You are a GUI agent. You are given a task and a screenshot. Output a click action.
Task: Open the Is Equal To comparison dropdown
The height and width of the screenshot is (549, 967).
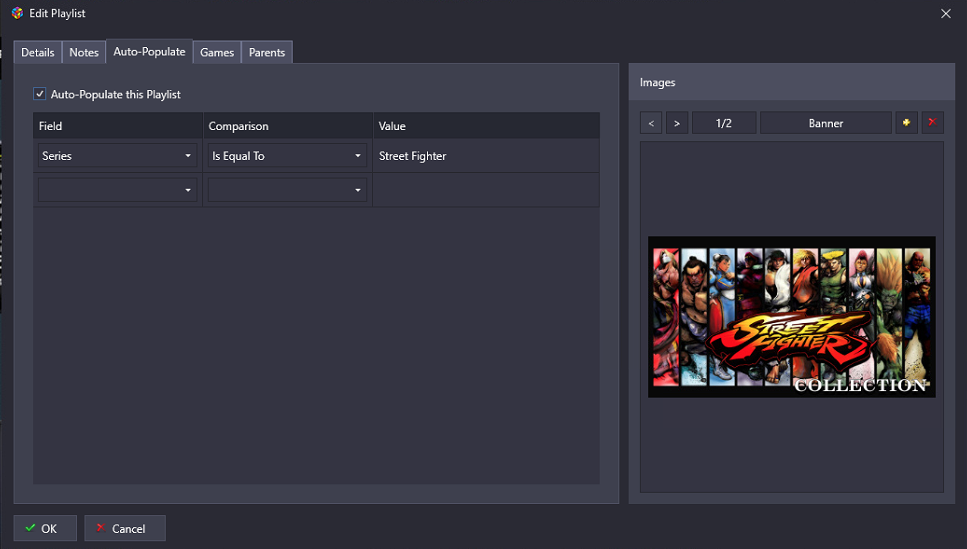(287, 155)
